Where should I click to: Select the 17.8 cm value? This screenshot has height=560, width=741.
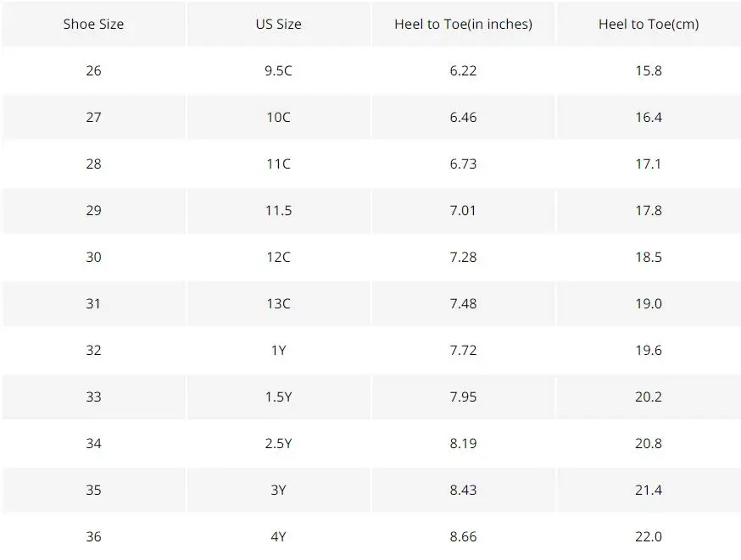[649, 211]
